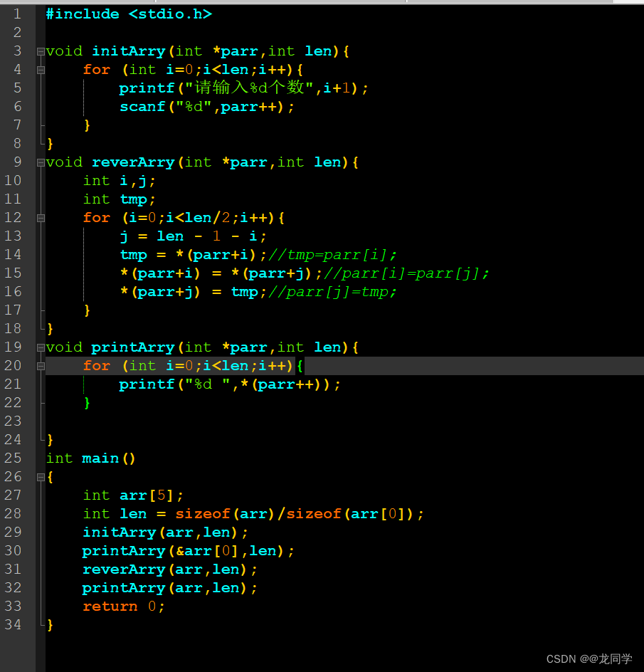The image size is (644, 672).
Task: Click line number 14 in the gutter
Action: [13, 255]
